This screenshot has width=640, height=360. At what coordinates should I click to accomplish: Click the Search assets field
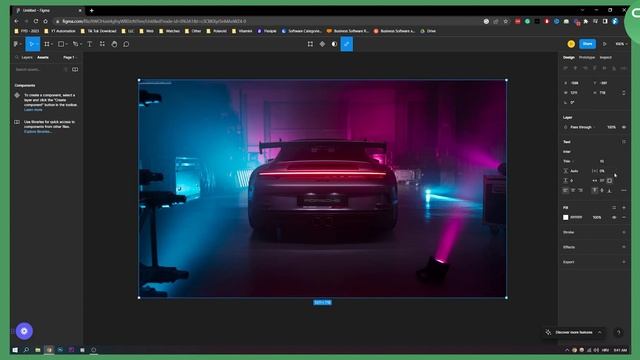point(38,69)
